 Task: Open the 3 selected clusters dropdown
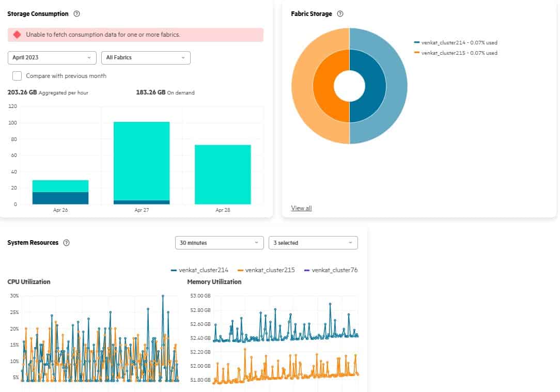pyautogui.click(x=313, y=242)
